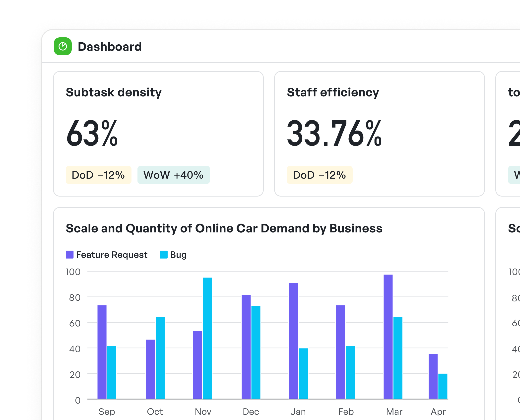This screenshot has width=520, height=420.
Task: Click DoD −12% badge under Staff efficiency
Action: click(320, 175)
